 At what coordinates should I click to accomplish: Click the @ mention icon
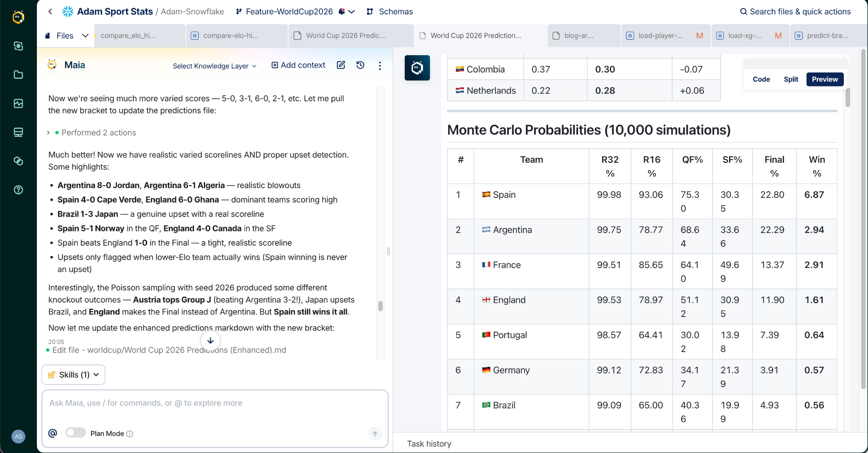53,433
